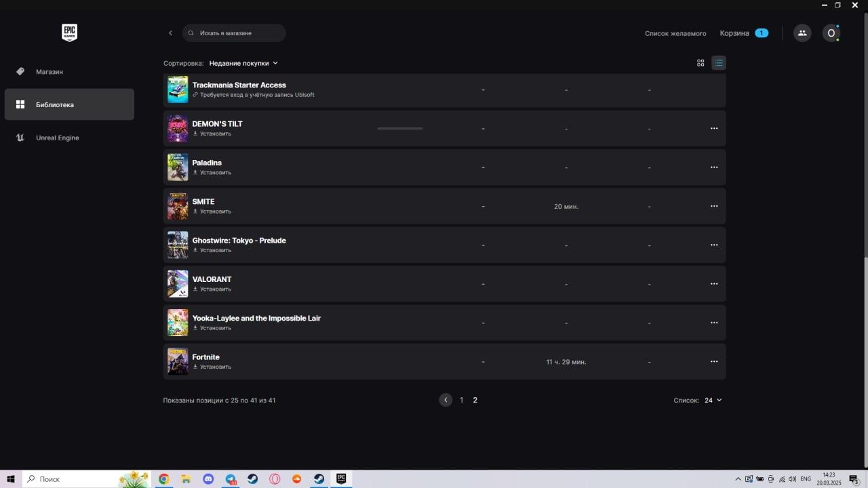
Task: Click the ENG language indicator
Action: tap(806, 479)
